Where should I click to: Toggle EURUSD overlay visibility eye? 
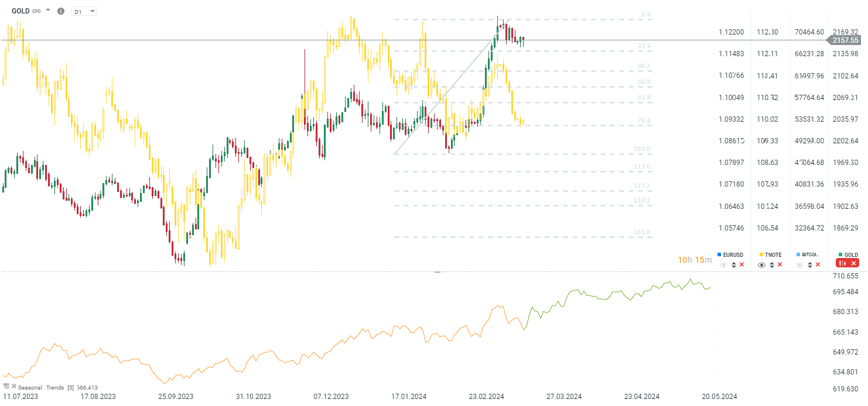pos(723,265)
